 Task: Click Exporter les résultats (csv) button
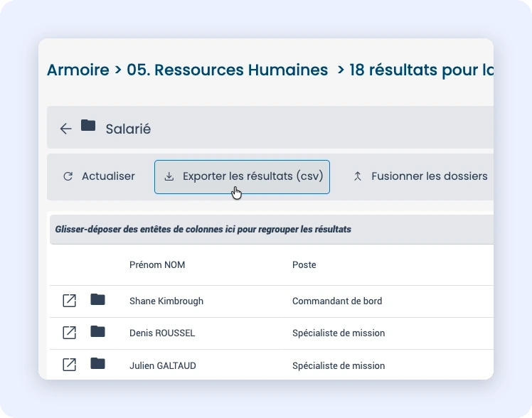(x=242, y=176)
